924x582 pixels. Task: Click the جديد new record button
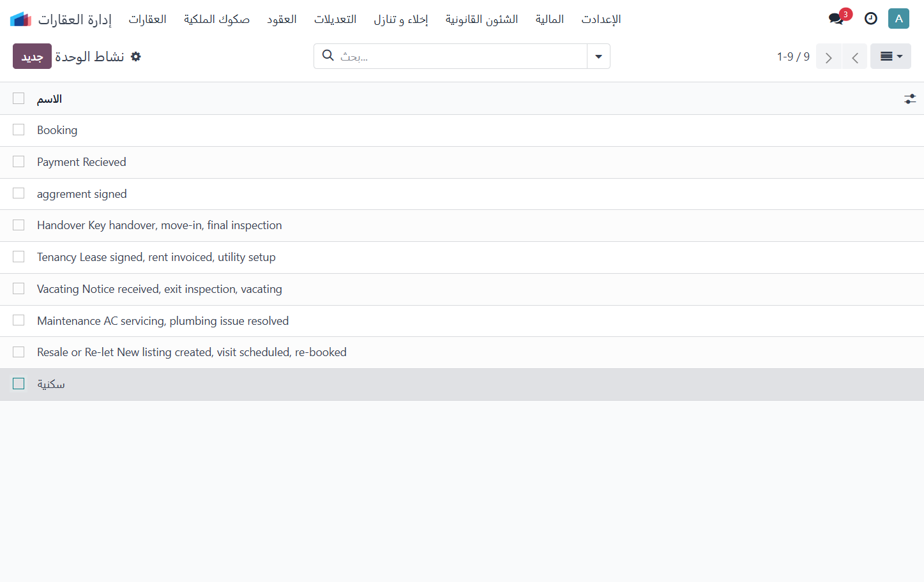(x=32, y=56)
